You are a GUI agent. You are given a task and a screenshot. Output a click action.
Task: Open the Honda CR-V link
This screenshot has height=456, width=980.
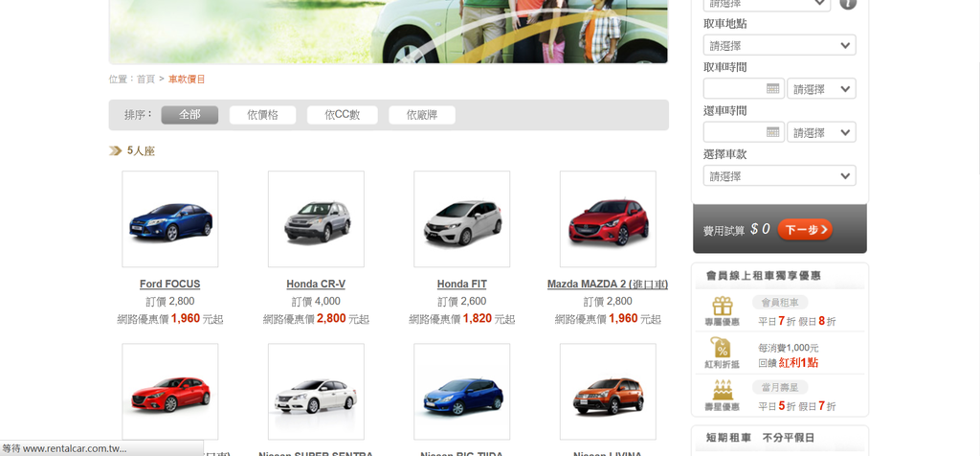[x=316, y=284]
